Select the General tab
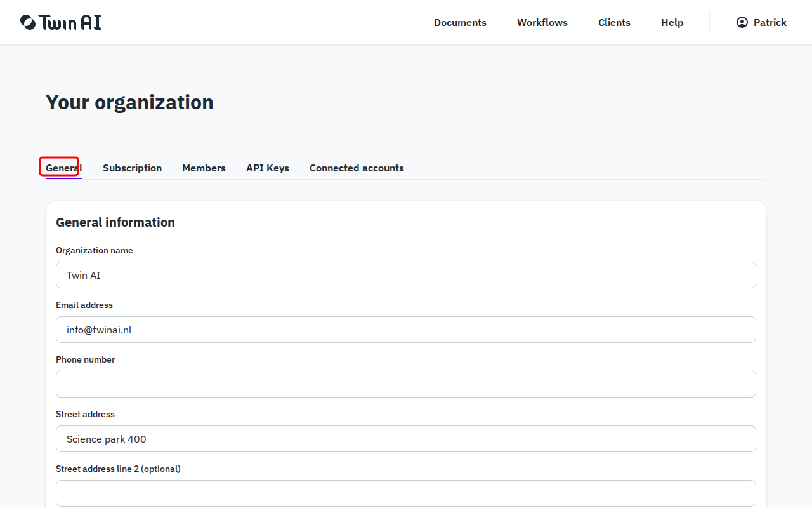The width and height of the screenshot is (812, 508). point(61,168)
